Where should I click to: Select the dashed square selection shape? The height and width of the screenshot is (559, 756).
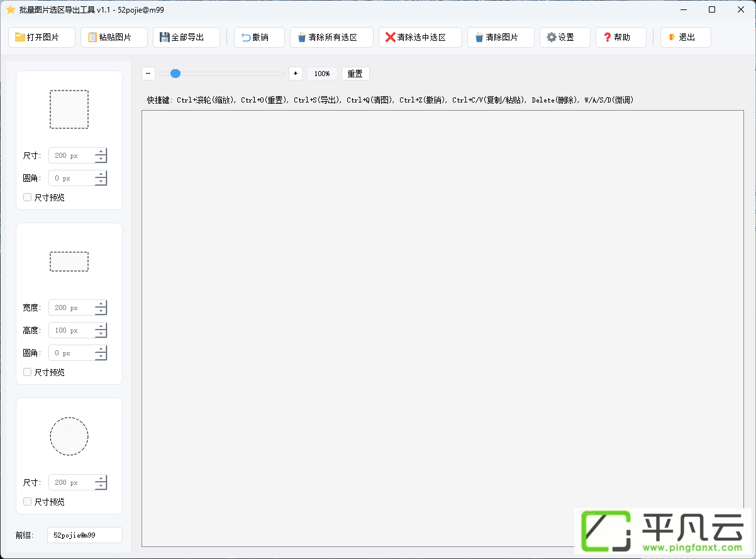(69, 109)
